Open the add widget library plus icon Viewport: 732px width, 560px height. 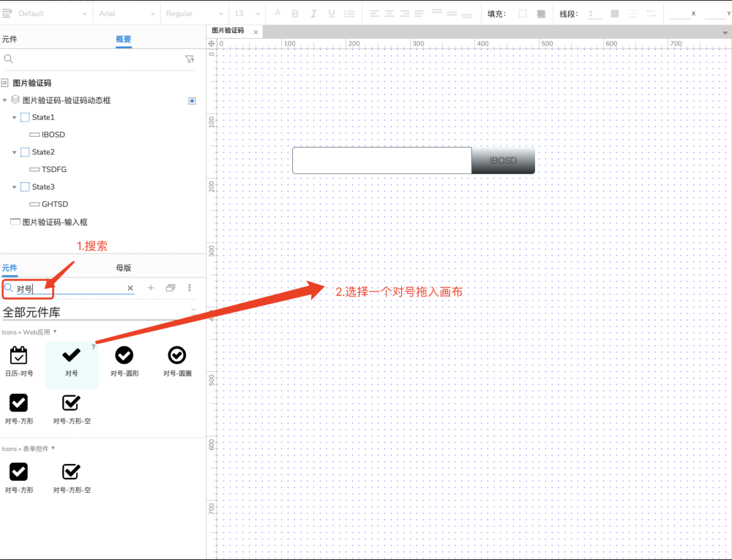[151, 288]
